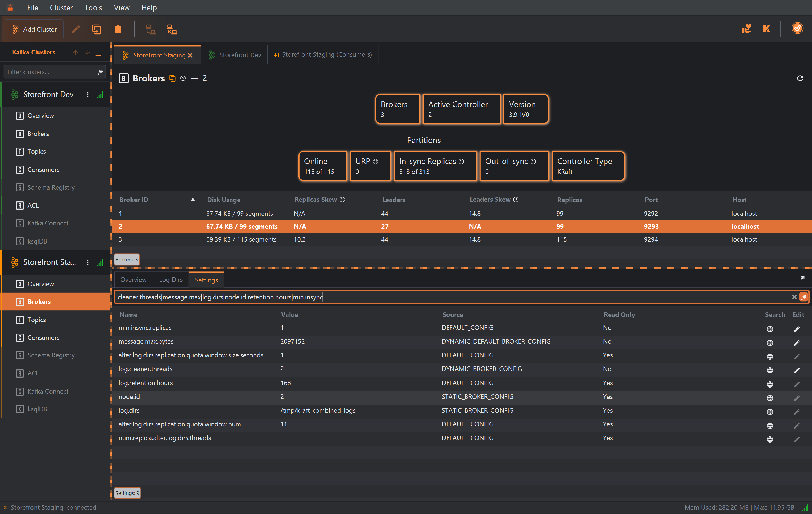Open the help icon beside Brokers heading
812x514 pixels.
pyautogui.click(x=183, y=78)
